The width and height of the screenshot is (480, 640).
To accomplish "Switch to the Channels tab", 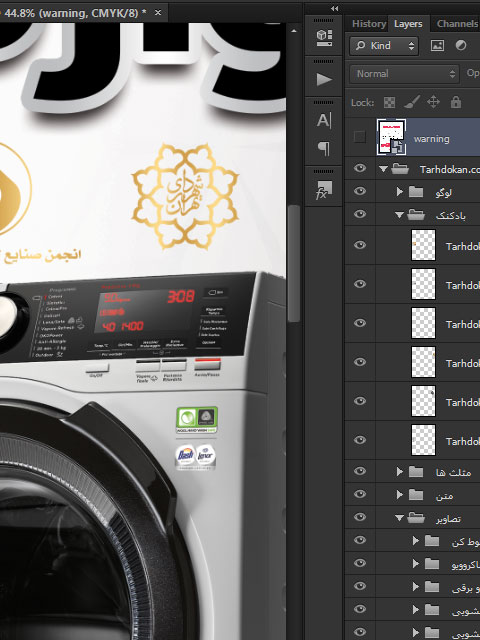I will (x=457, y=24).
